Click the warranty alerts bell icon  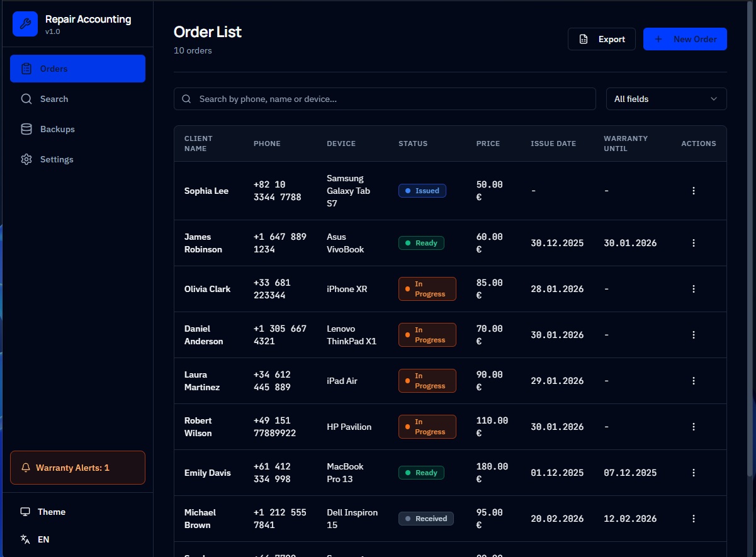click(26, 468)
